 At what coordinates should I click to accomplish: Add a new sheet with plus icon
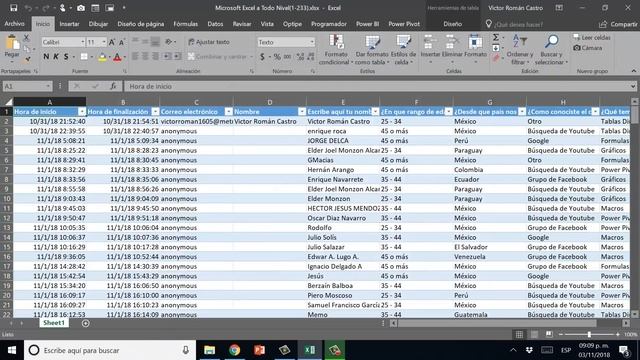85,323
